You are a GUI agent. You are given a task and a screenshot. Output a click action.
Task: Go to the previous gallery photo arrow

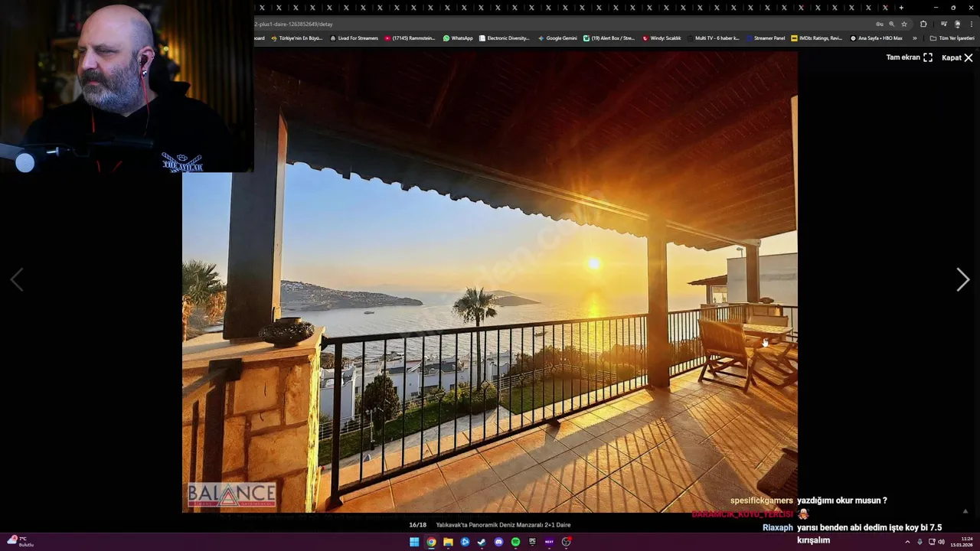pyautogui.click(x=17, y=280)
